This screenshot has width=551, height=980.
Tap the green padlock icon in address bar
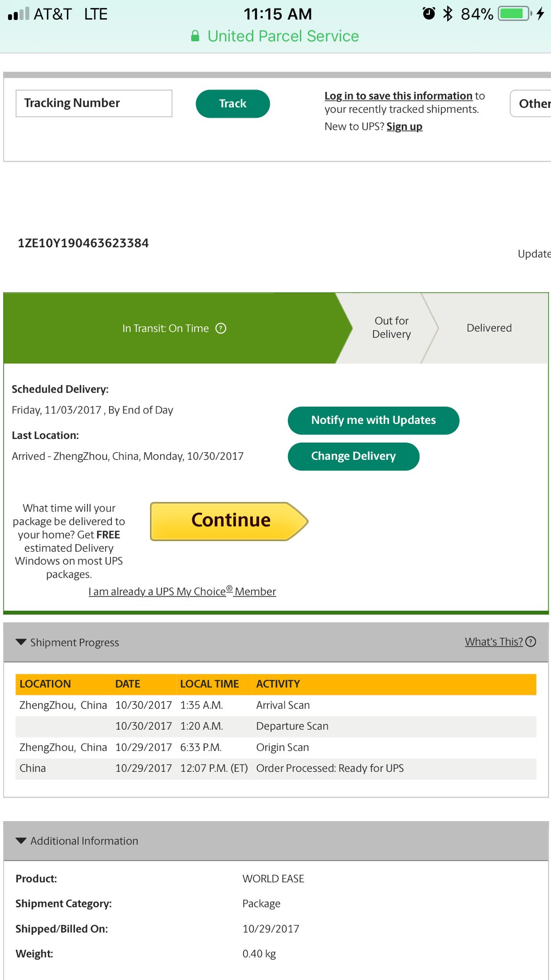click(x=195, y=36)
